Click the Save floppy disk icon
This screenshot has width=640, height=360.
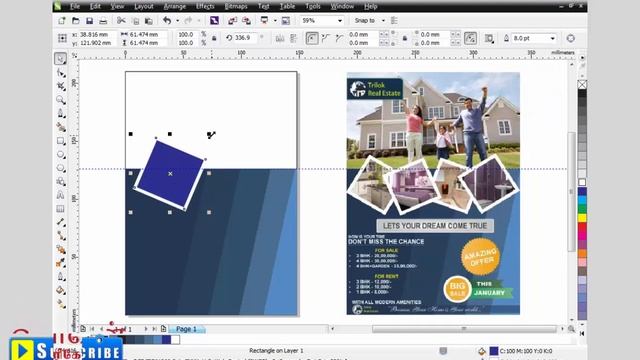tap(89, 20)
